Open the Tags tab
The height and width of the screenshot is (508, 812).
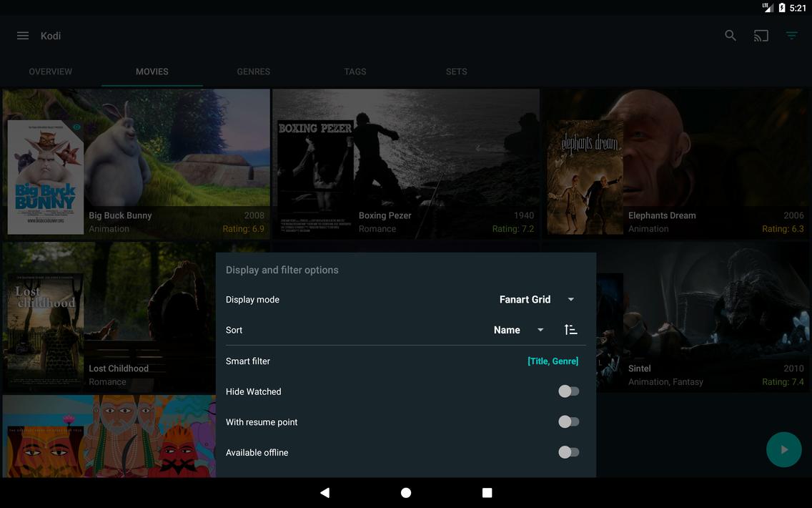coord(355,72)
